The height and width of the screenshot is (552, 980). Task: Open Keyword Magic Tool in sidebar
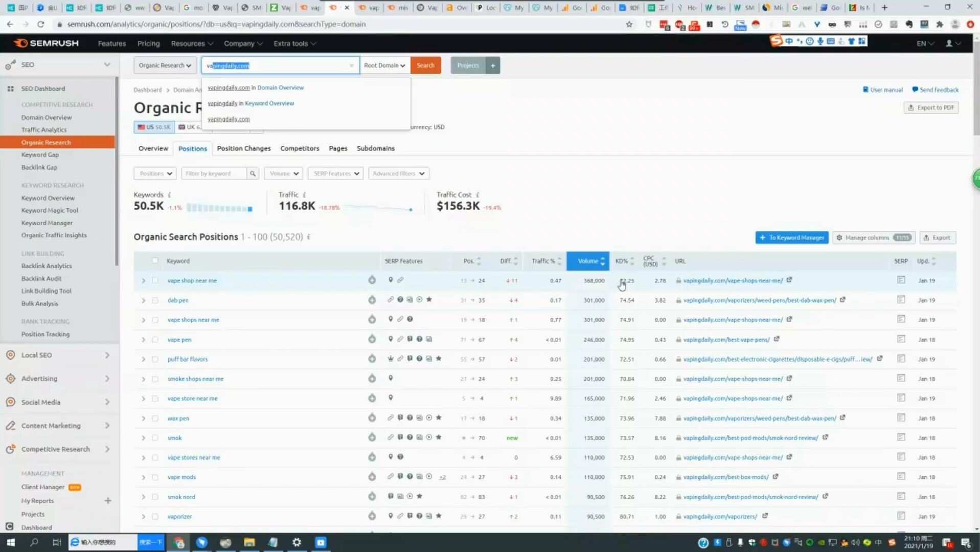(x=50, y=210)
